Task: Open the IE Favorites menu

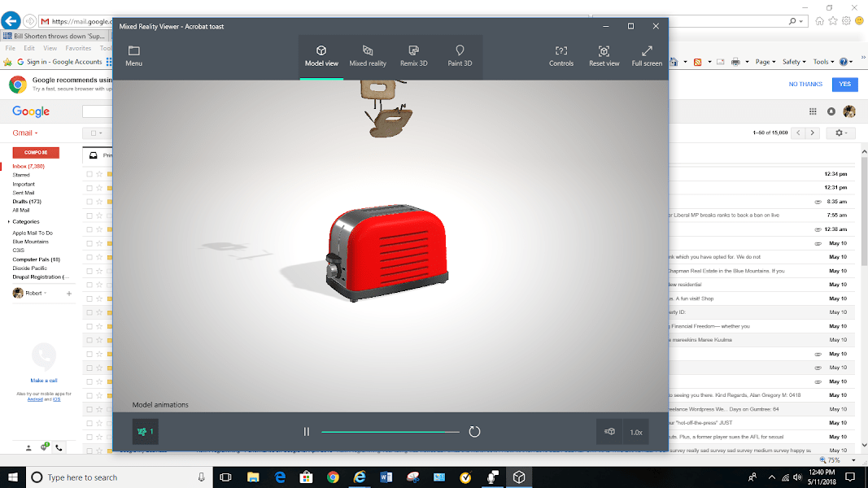Action: 78,48
